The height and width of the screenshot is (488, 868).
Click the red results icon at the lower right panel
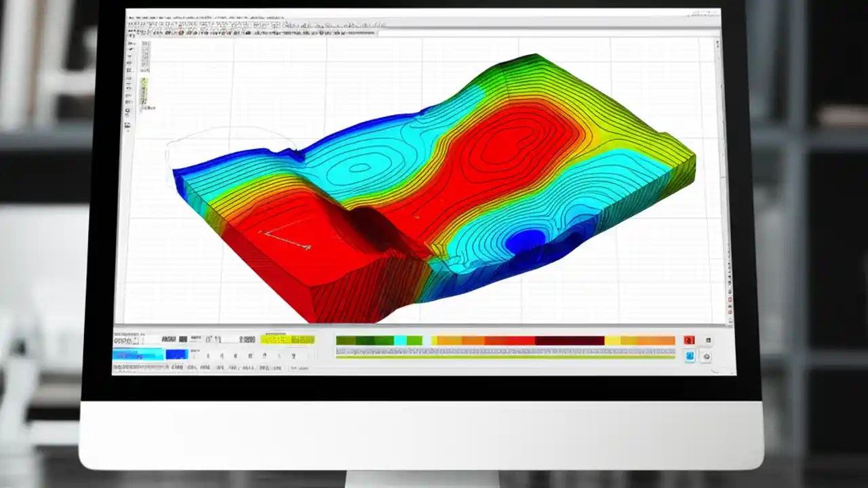(x=688, y=339)
